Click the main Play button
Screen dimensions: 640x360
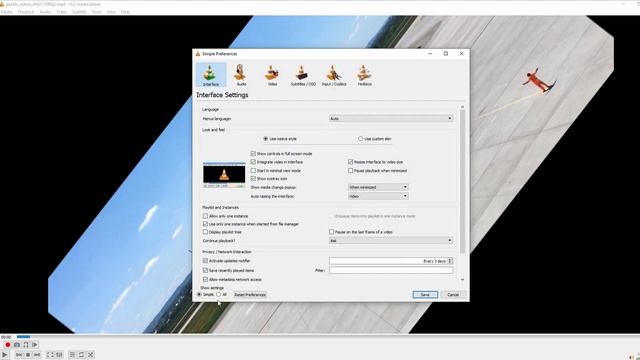(5, 355)
